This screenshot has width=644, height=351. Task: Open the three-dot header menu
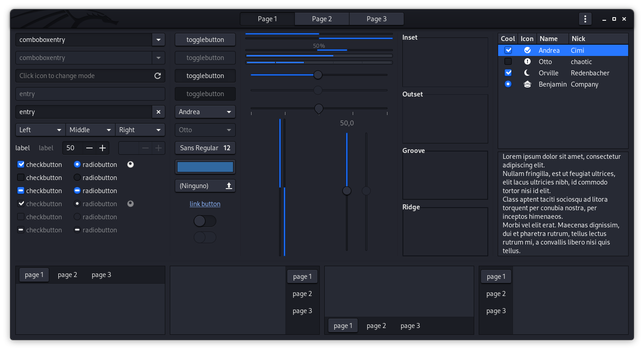[x=585, y=19]
